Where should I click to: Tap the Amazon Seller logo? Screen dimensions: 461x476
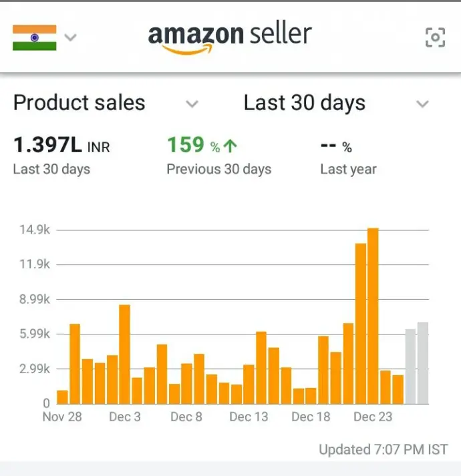click(230, 37)
